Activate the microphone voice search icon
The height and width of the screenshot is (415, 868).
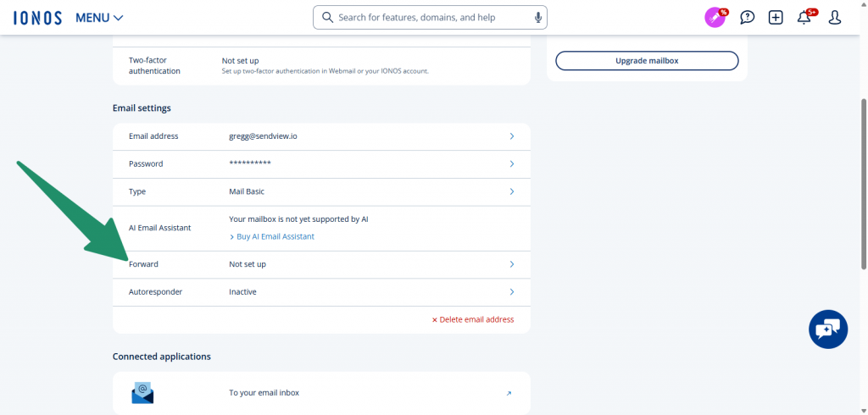538,18
